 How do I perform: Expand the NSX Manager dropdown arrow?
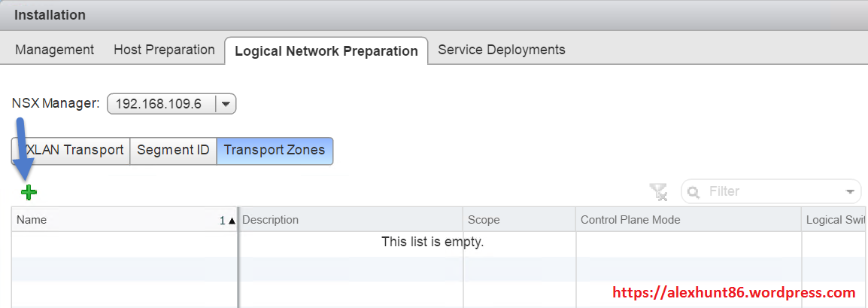tap(226, 104)
